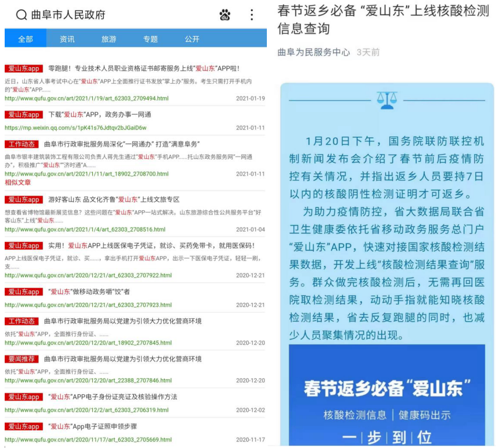Open result "爱山东"做移动政务嚼"饺"者
The image size is (500, 448).
(89, 292)
